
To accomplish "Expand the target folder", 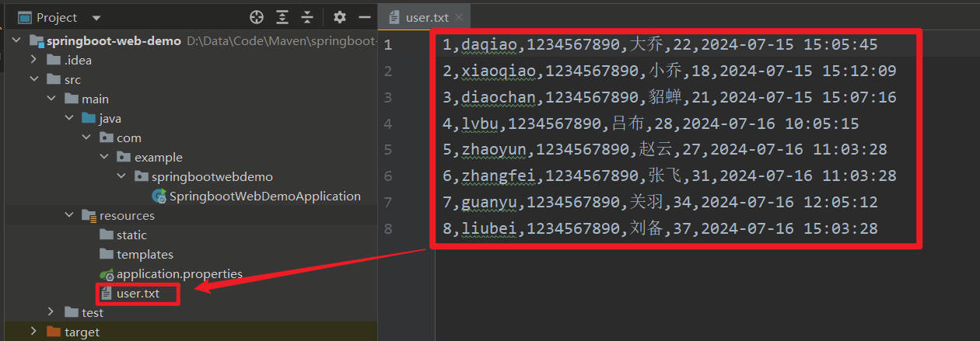I will click(33, 332).
